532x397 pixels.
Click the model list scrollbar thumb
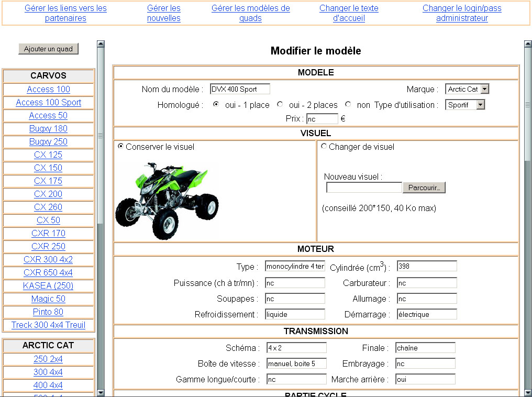(x=101, y=136)
